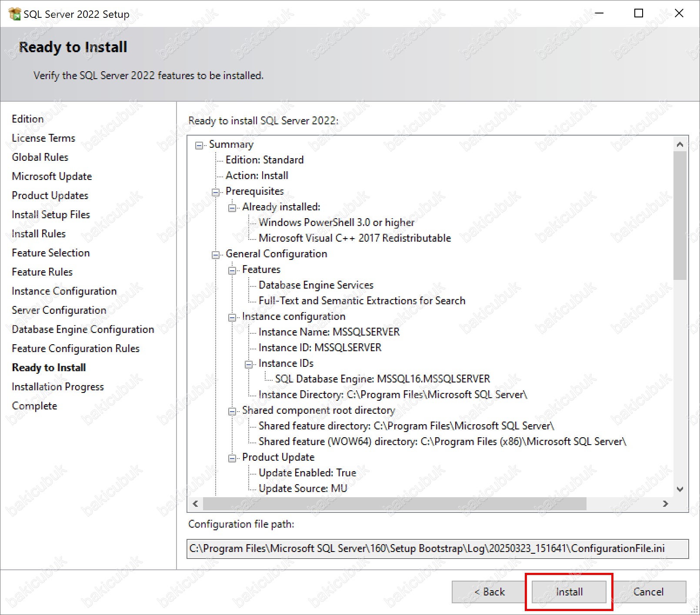Select the Edition step in sidebar
Viewport: 700px width, 615px height.
pos(28,119)
